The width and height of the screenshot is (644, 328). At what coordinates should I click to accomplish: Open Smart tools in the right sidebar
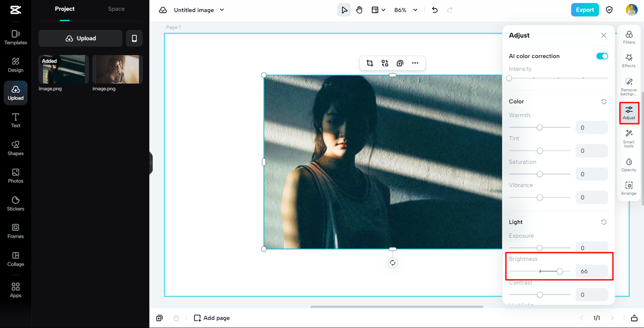point(629,137)
